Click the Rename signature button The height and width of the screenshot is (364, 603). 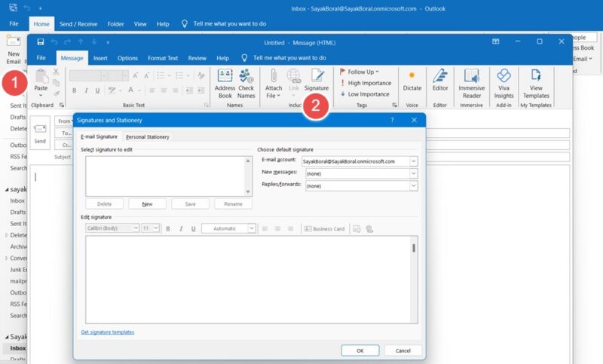point(233,203)
